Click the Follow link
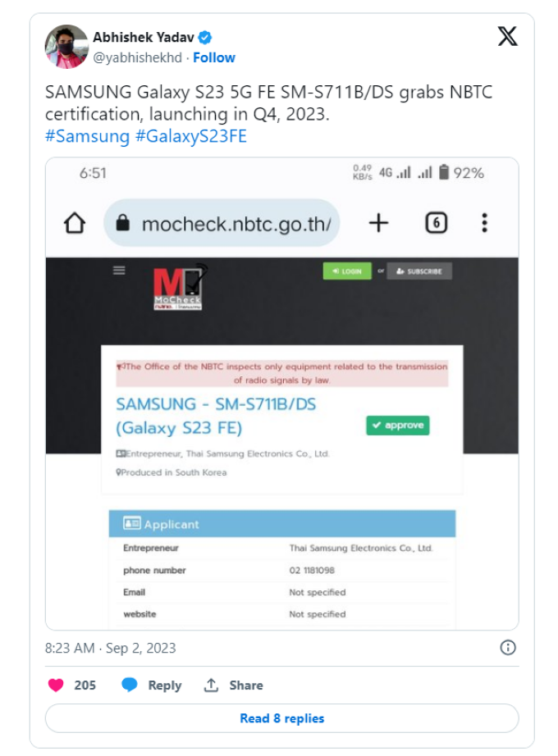Image resolution: width=558 pixels, height=756 pixels. [x=214, y=57]
